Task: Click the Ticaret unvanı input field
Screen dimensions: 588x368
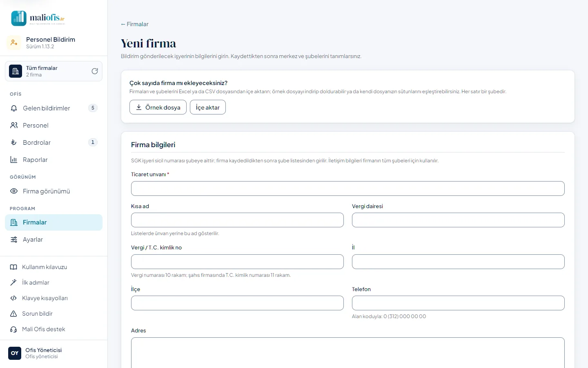Action: click(348, 188)
